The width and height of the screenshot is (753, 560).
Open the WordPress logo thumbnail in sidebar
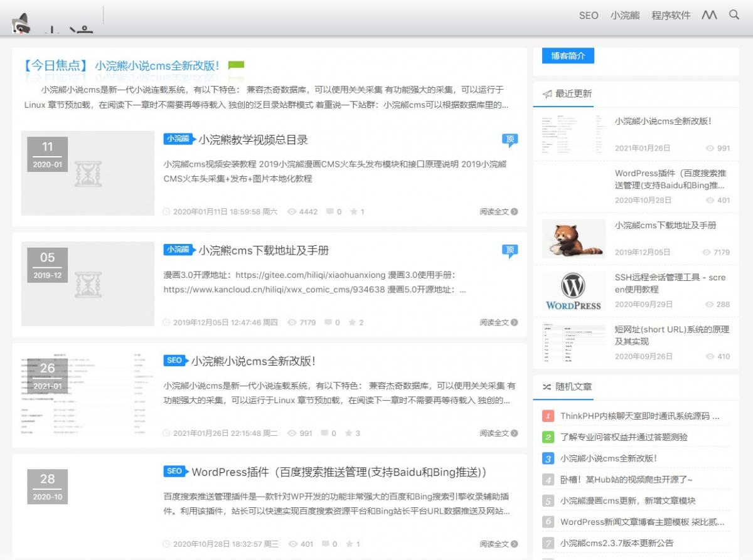pyautogui.click(x=574, y=291)
